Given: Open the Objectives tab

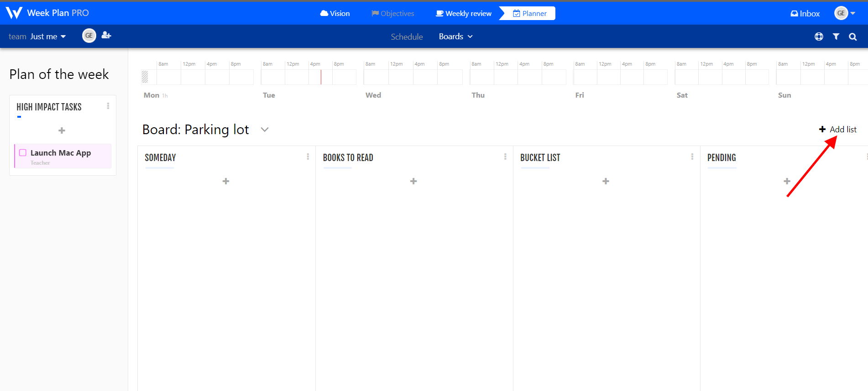Looking at the screenshot, I should pos(393,13).
